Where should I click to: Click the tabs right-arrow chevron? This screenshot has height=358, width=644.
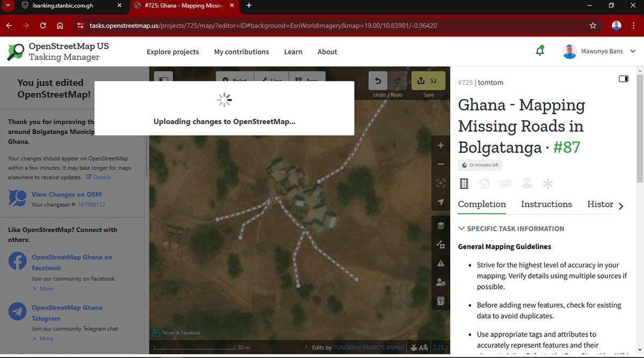621,206
